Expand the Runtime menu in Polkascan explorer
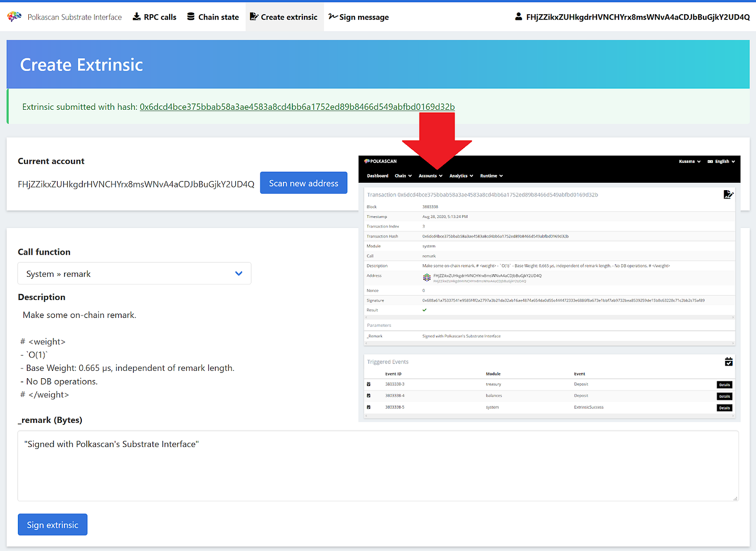756x551 pixels. pyautogui.click(x=491, y=176)
